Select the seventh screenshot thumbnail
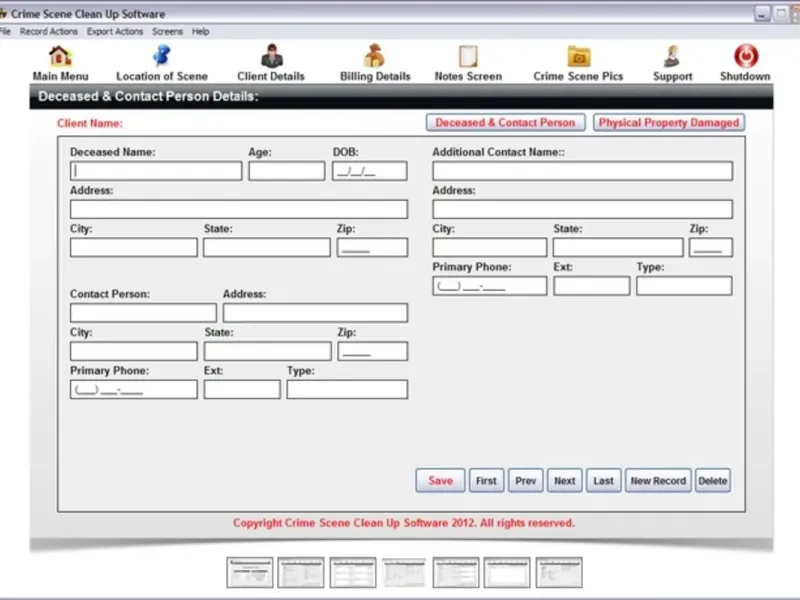The width and height of the screenshot is (800, 600). [559, 572]
